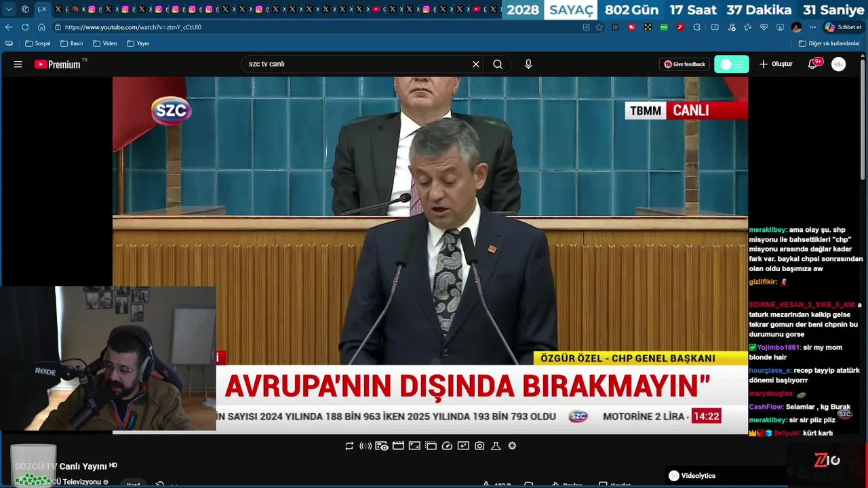Open the Yayın bookmarks folder
Viewport: 868px width, 488px height.
pyautogui.click(x=138, y=43)
